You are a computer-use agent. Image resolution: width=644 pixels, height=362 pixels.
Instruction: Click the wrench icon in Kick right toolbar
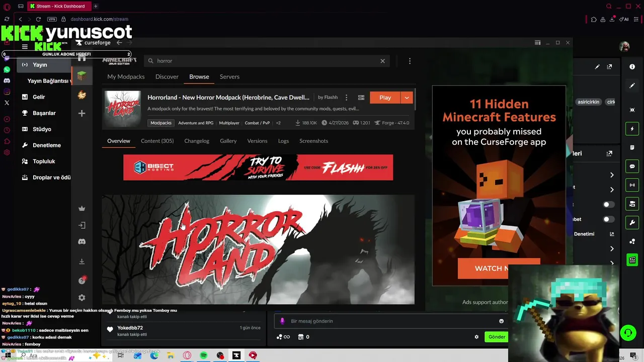(x=632, y=222)
